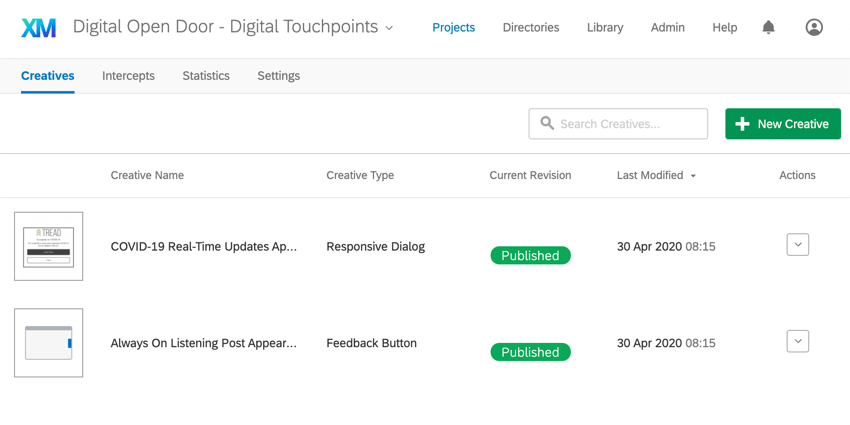Open the user account profile icon
Screen dimensions: 850x425
[x=814, y=28]
